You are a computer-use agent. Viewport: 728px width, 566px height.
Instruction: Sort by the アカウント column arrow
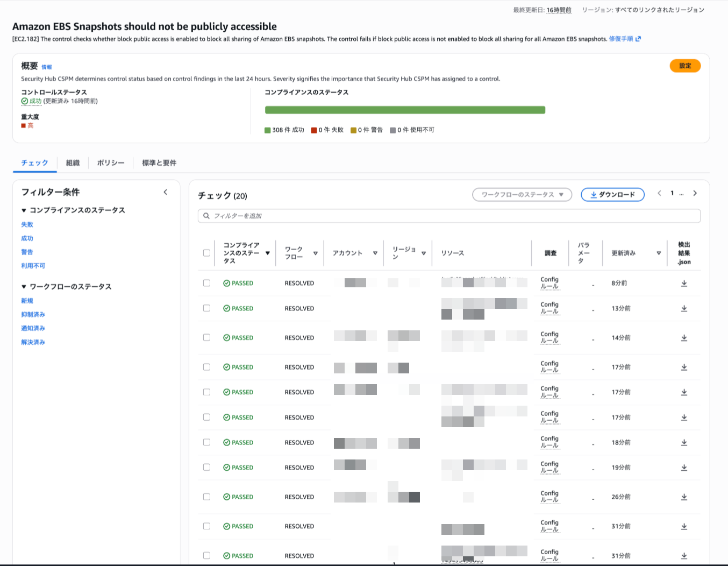click(x=375, y=253)
